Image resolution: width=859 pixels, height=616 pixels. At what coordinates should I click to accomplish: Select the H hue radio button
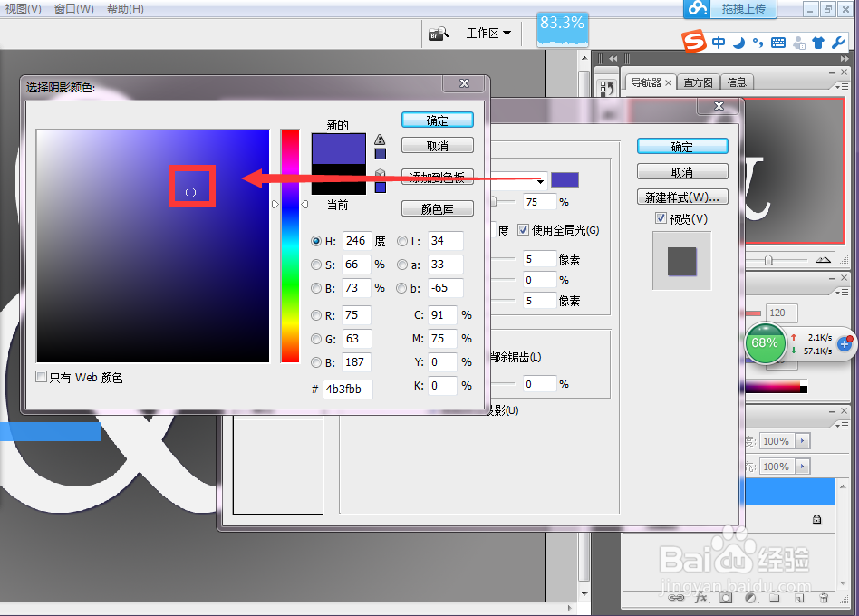point(316,241)
